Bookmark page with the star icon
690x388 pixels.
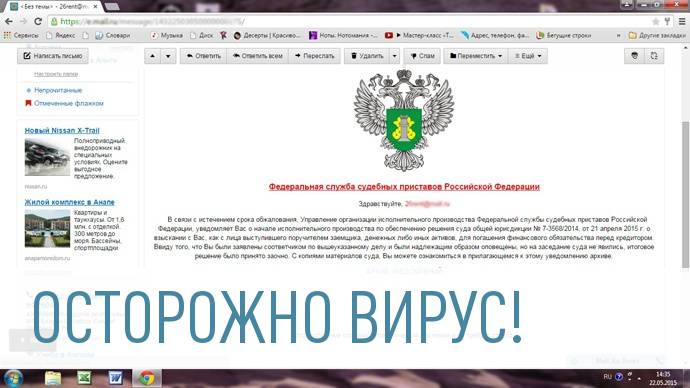[655, 21]
